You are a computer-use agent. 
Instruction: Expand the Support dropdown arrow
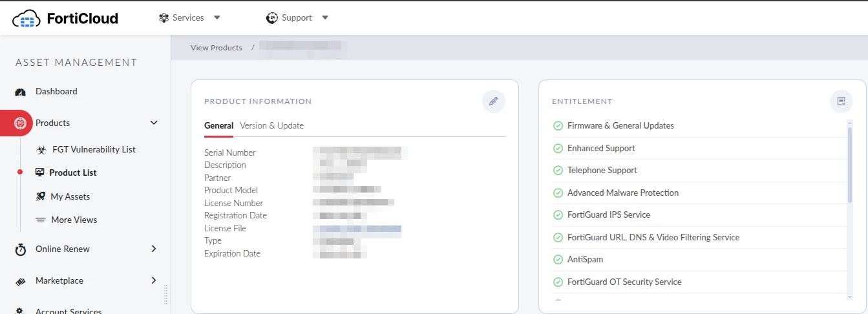(x=325, y=18)
